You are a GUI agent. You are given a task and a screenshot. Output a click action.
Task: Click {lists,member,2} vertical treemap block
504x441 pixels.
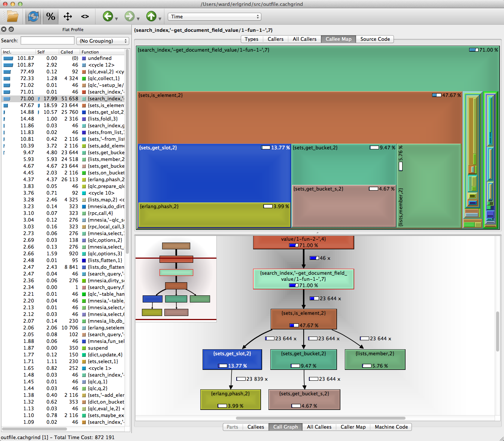(429, 186)
